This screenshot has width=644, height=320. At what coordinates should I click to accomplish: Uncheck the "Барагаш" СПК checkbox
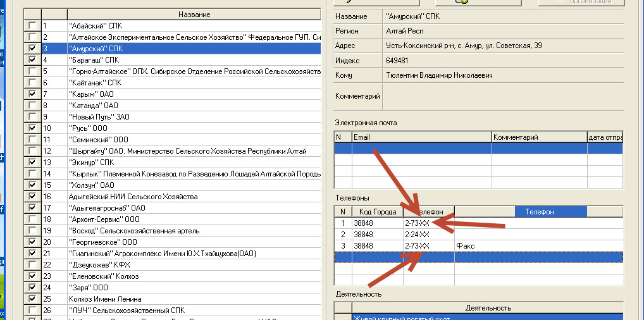coord(32,60)
